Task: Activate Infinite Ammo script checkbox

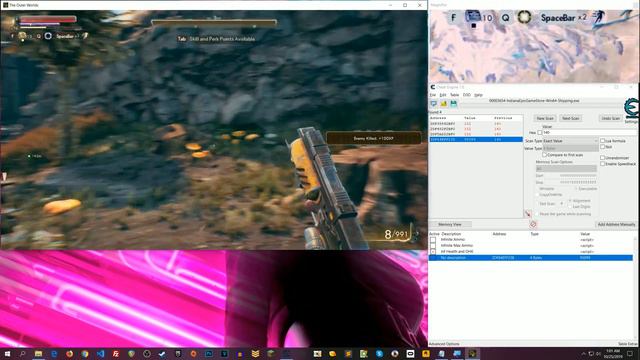Action: coord(433,240)
